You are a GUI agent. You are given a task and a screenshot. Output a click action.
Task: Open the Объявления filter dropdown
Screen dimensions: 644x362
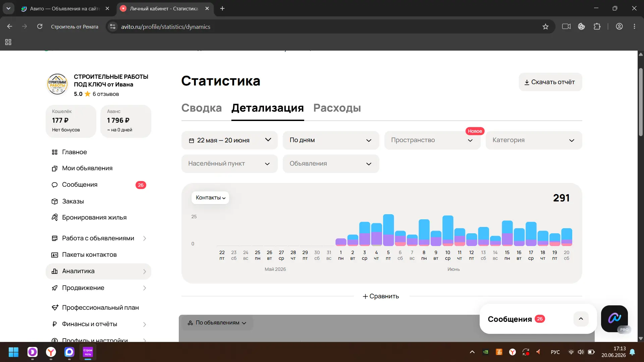click(x=331, y=164)
